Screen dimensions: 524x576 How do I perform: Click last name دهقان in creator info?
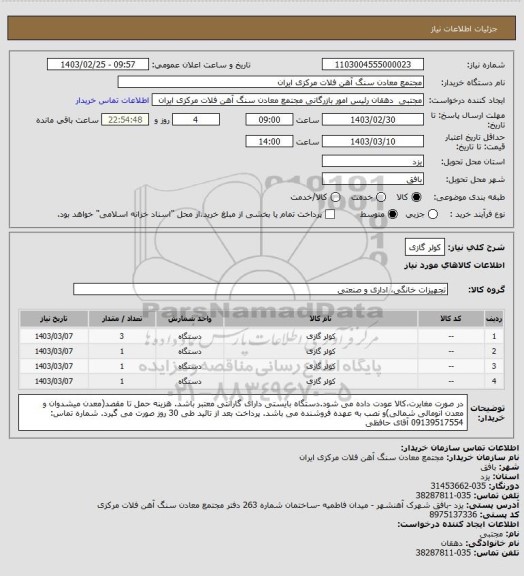(x=453, y=543)
